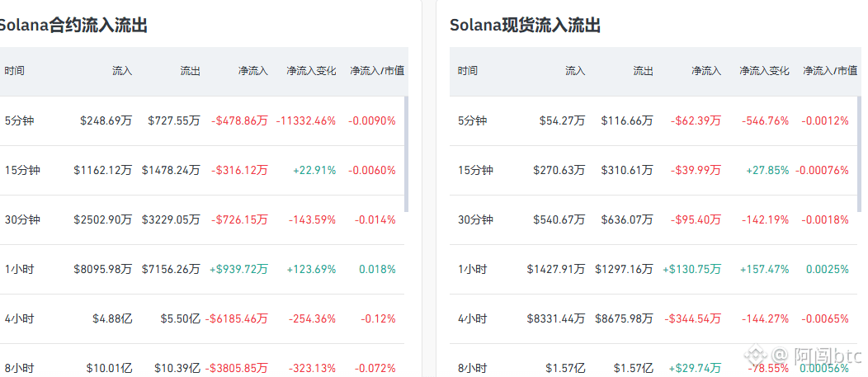Click the $636.07万 spot outflow value

point(627,219)
